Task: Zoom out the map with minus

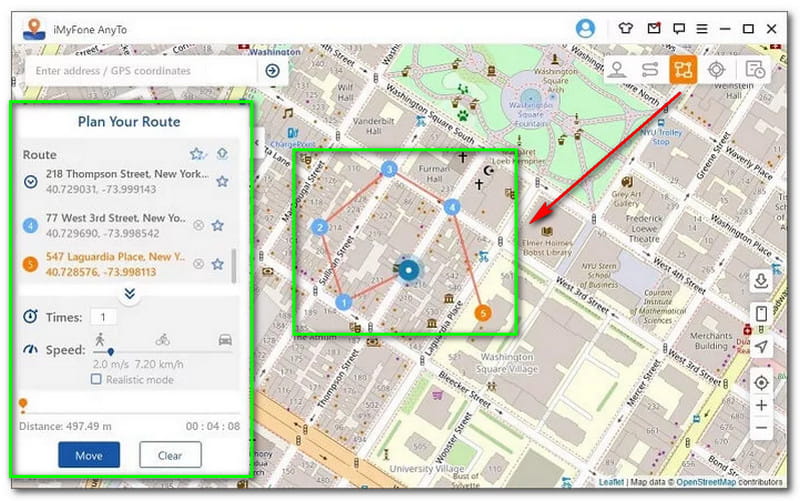Action: click(x=761, y=428)
